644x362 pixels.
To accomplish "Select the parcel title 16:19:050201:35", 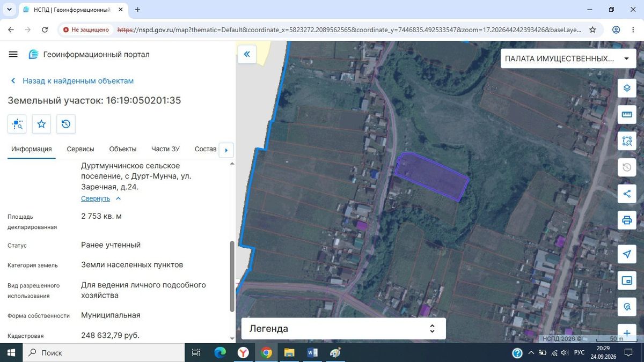I will [143, 100].
